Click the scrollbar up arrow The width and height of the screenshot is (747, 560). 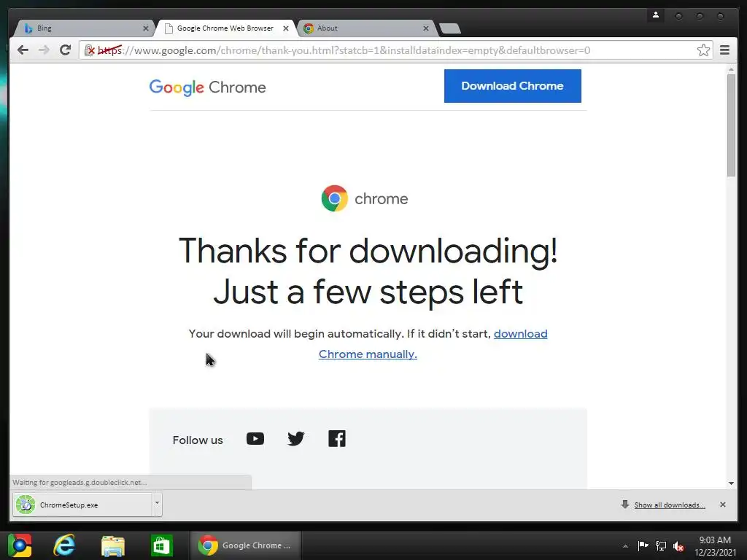point(731,69)
